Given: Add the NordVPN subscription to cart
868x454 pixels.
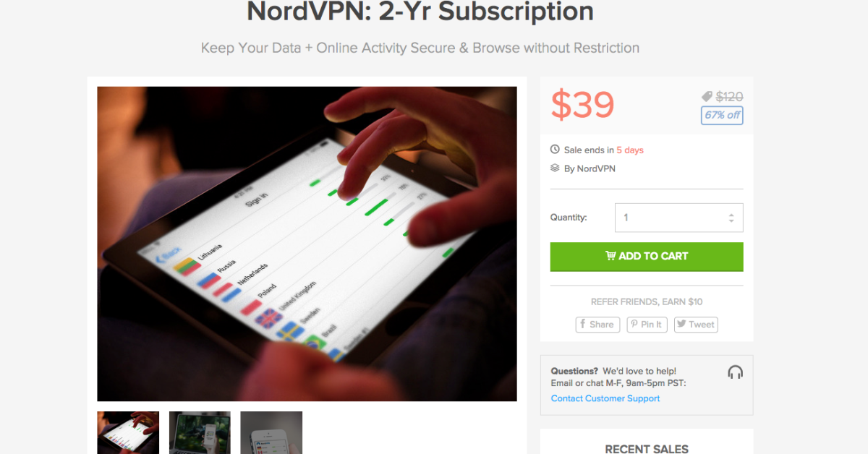Looking at the screenshot, I should pyautogui.click(x=647, y=257).
